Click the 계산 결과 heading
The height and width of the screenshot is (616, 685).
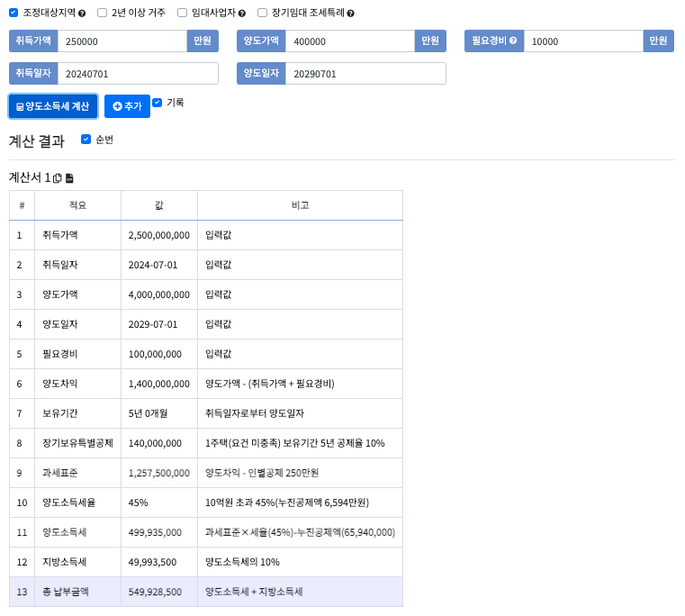pyautogui.click(x=37, y=141)
